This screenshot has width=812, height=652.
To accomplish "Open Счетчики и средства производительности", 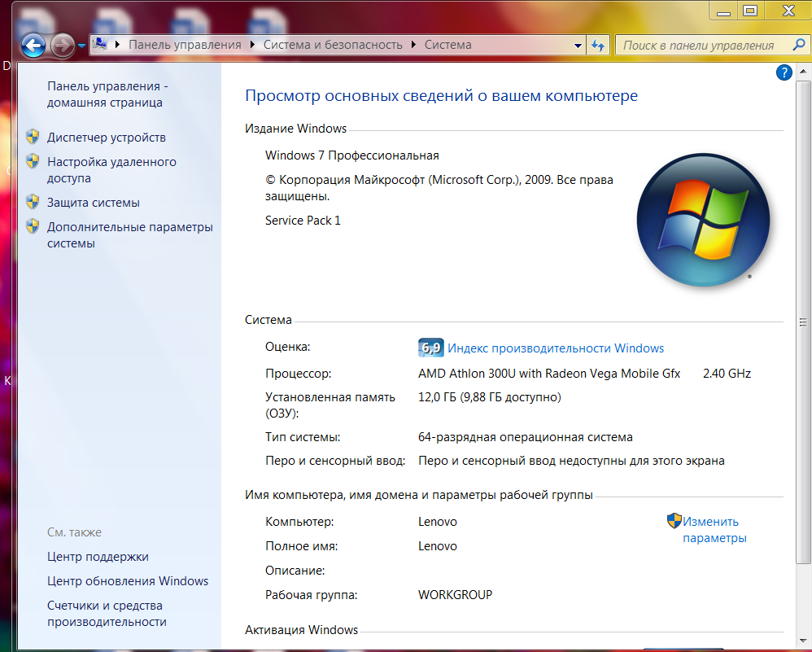I will tap(107, 614).
